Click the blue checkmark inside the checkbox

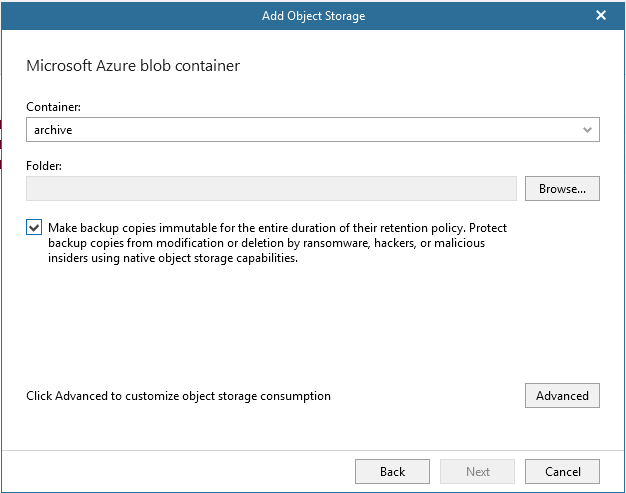pyautogui.click(x=34, y=228)
